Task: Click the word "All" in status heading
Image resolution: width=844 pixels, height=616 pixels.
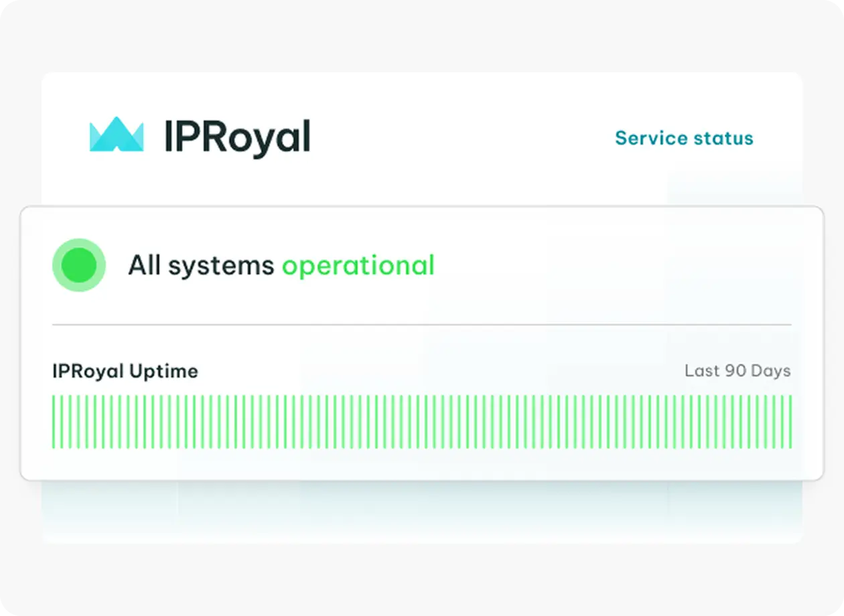Action: point(145,265)
